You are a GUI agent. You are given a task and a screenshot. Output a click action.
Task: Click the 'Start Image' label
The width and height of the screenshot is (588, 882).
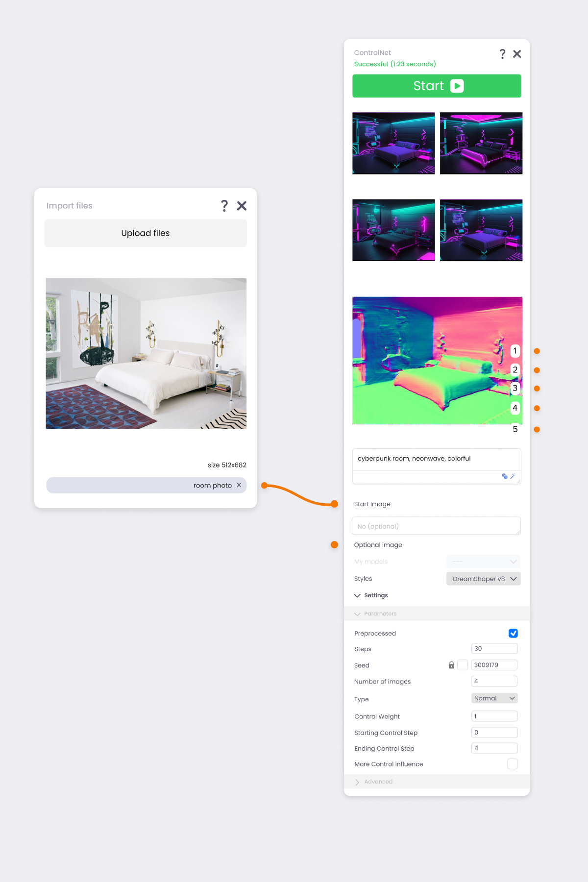pyautogui.click(x=372, y=504)
